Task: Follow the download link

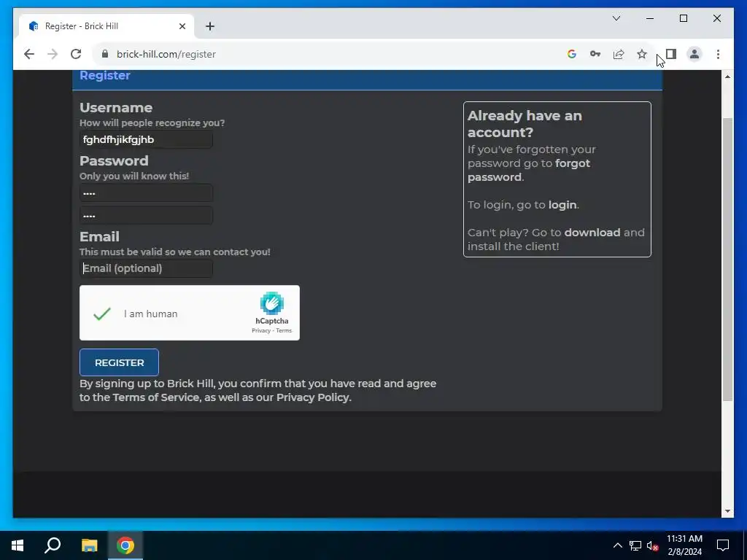Action: [x=592, y=233]
